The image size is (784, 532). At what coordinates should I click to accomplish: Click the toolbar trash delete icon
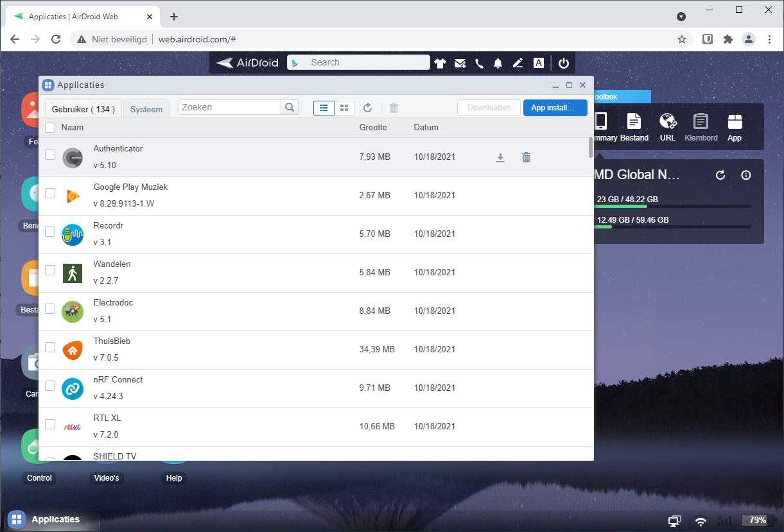[x=394, y=108]
